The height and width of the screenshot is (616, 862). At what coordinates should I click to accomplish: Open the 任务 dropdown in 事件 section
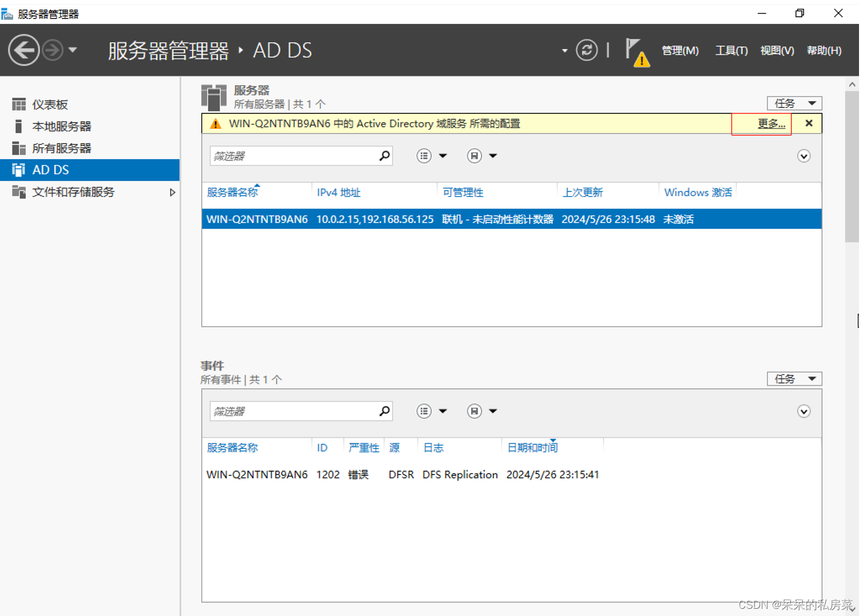pyautogui.click(x=795, y=379)
